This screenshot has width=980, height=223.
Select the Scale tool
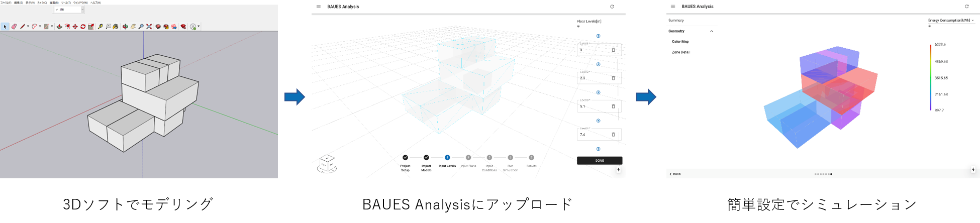tap(91, 27)
